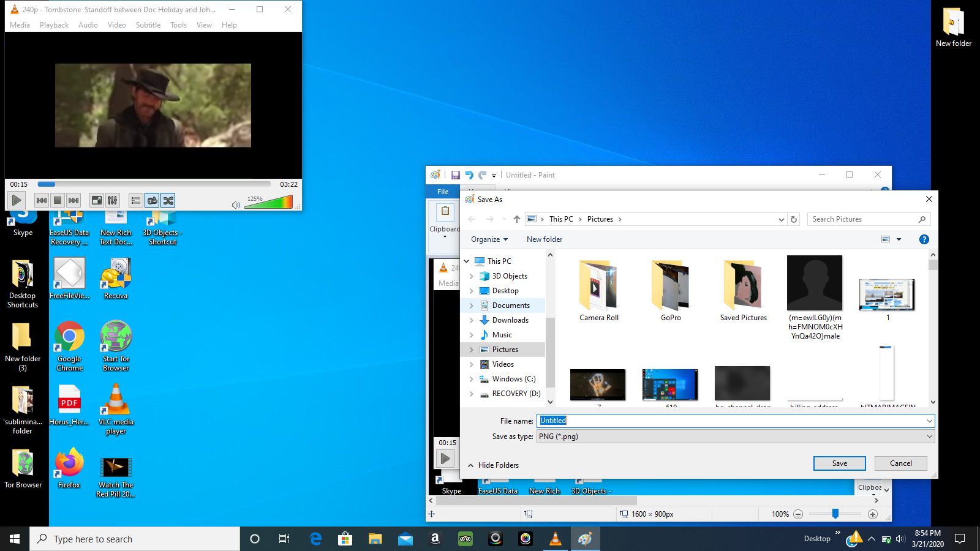The height and width of the screenshot is (551, 980).
Task: Open VLC Audio menu
Action: click(88, 25)
